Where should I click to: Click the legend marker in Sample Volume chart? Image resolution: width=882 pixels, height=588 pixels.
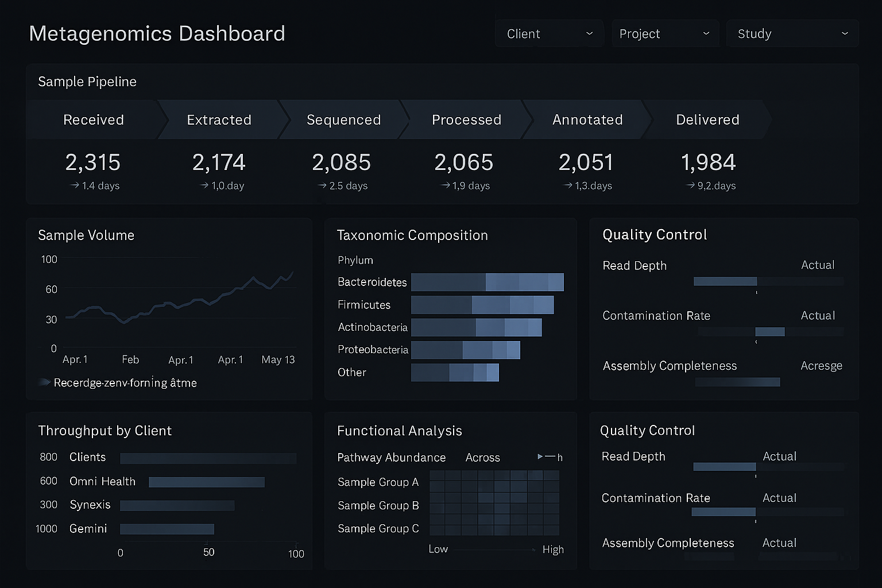44,382
